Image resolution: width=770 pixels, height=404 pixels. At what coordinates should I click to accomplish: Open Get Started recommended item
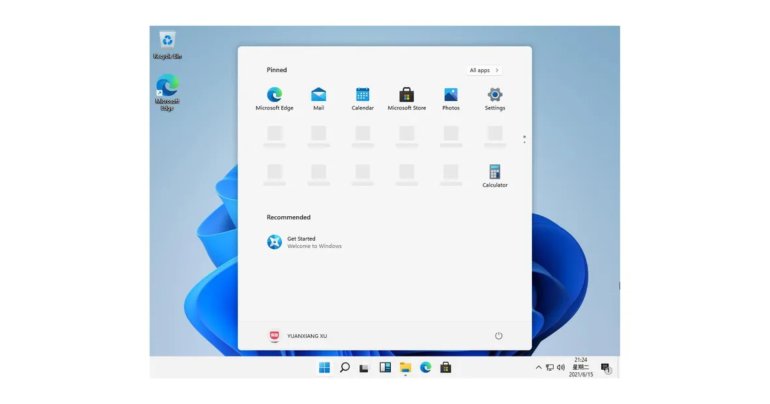[304, 242]
